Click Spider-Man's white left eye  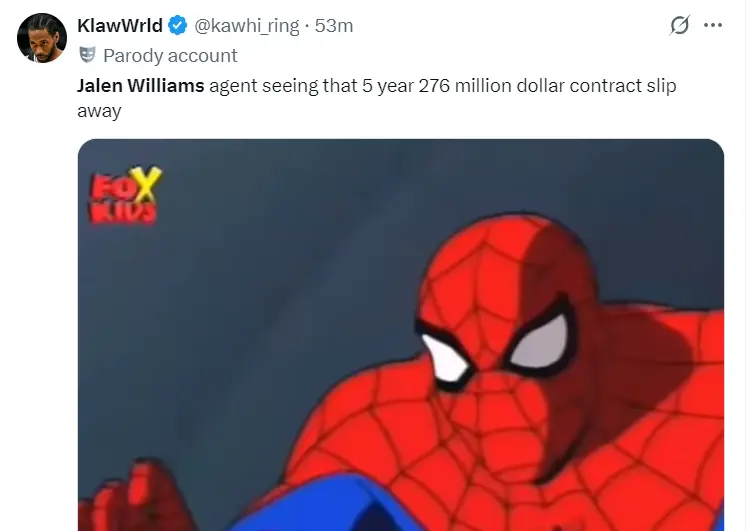pyautogui.click(x=444, y=358)
